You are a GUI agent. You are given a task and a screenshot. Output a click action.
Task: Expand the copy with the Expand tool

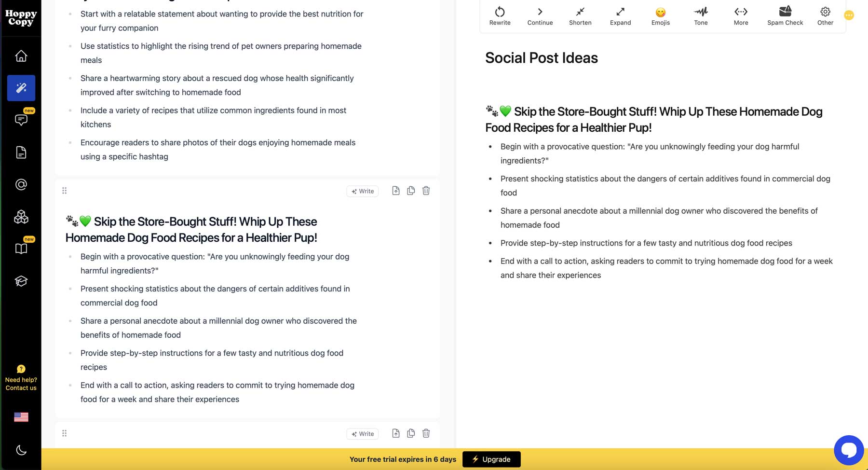(620, 15)
